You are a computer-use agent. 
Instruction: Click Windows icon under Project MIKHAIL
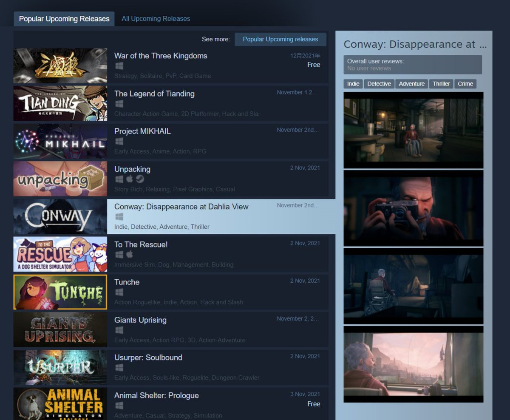tap(119, 141)
